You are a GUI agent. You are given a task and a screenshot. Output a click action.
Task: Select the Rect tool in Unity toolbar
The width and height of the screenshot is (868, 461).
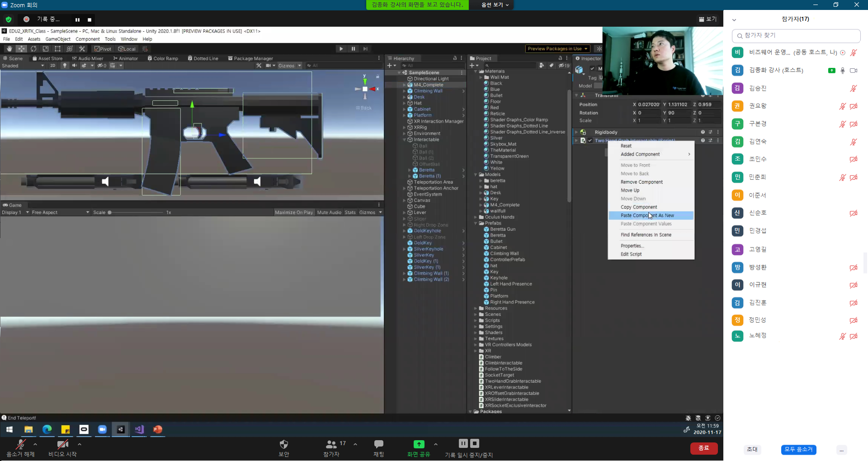click(57, 49)
